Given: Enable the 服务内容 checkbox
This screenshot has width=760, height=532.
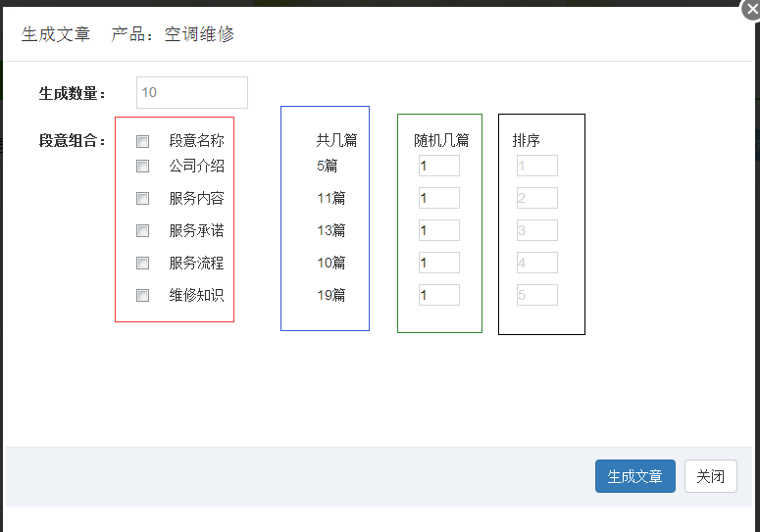Looking at the screenshot, I should point(142,199).
